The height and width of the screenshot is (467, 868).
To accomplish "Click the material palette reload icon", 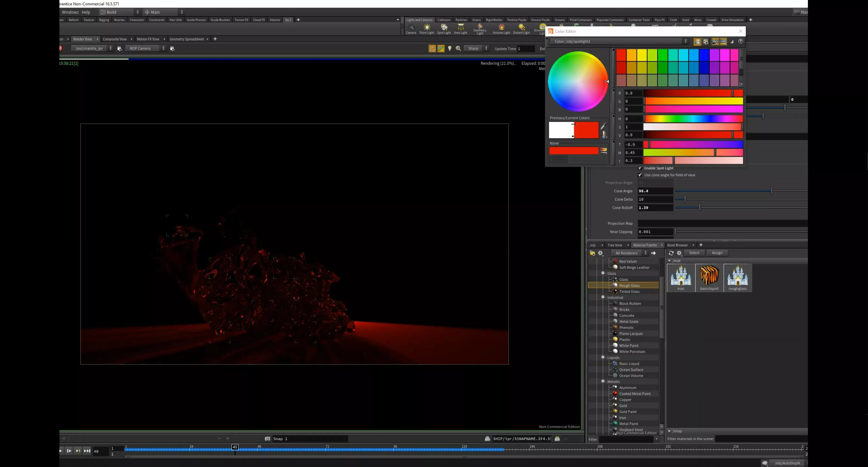I will (671, 253).
